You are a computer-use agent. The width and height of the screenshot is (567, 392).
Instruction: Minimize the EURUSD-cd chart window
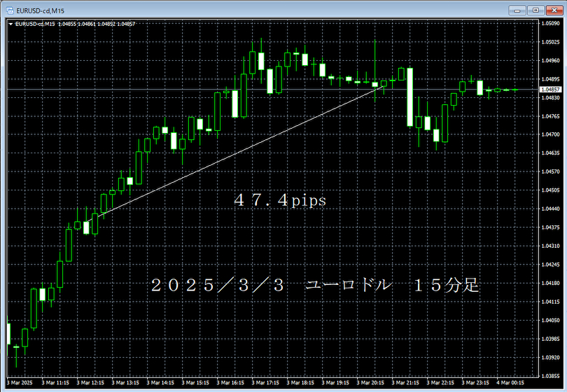click(x=517, y=10)
